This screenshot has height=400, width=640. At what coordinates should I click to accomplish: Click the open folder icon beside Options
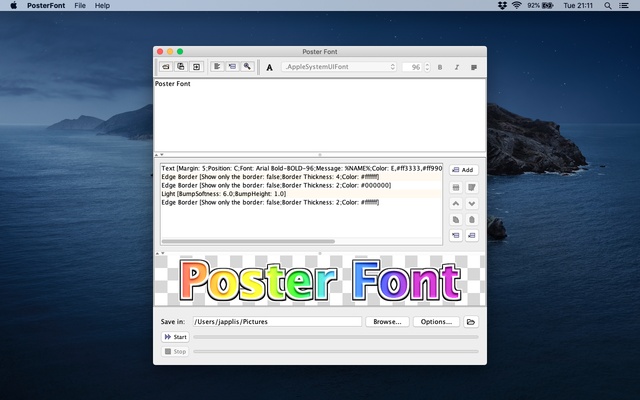point(471,322)
